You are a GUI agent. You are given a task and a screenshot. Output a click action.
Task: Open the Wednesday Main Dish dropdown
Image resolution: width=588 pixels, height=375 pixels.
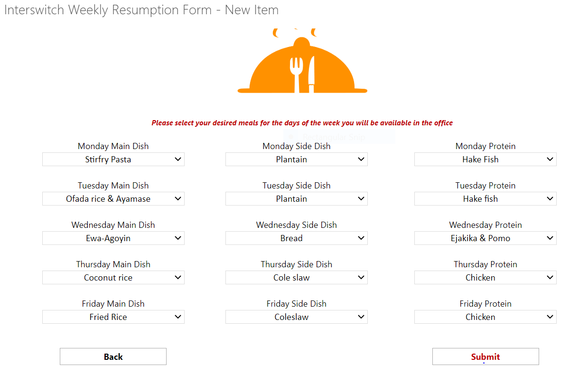point(113,238)
